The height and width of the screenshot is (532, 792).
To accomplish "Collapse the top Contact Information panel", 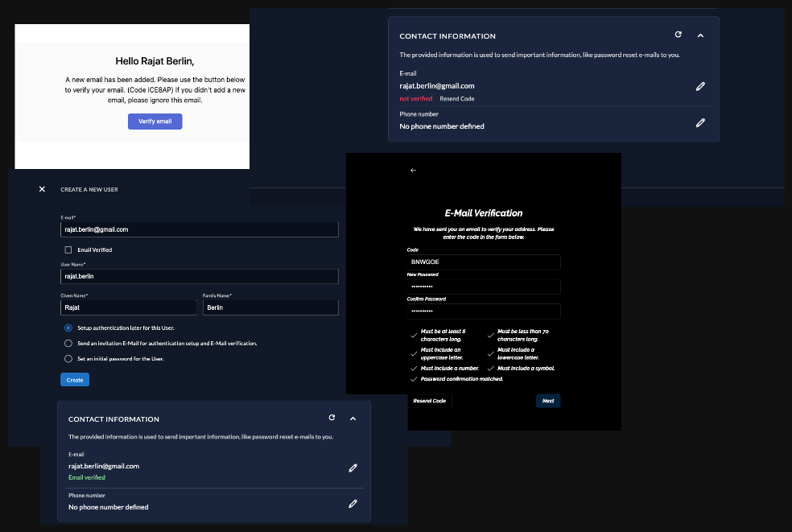I will 700,35.
